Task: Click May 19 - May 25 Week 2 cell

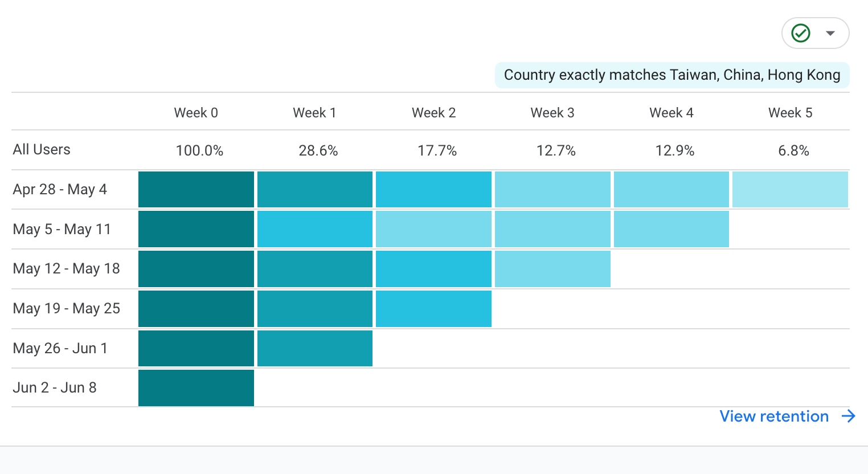Action: pyautogui.click(x=433, y=309)
